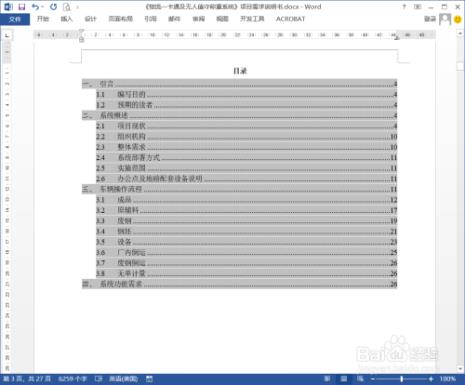Click the first-line indent marker on ruler

point(82,32)
